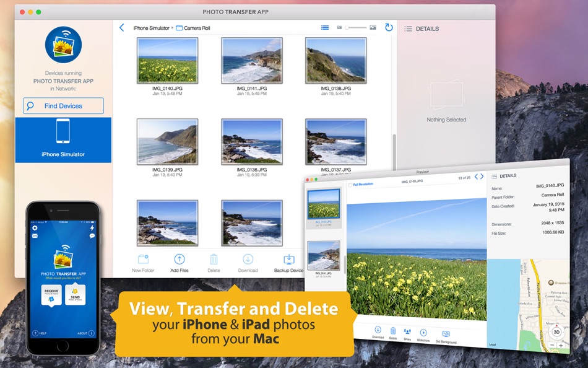Start a Slideshow from the preview toolbar
The image size is (588, 368).
(423, 332)
